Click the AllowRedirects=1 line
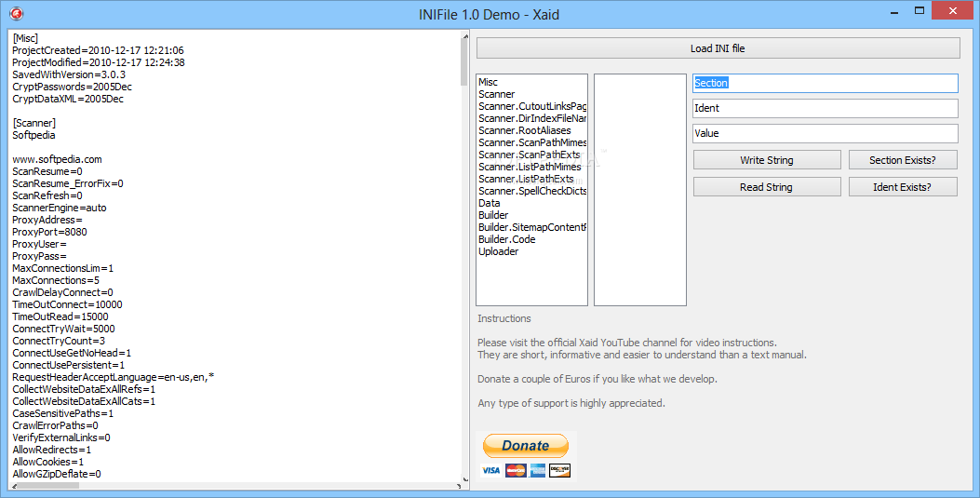 tap(52, 450)
